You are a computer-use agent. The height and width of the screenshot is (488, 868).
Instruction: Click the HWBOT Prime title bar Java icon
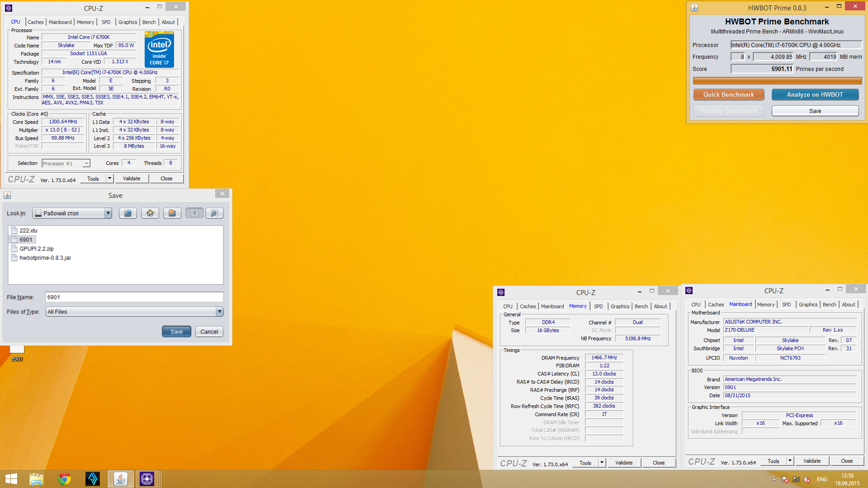click(x=694, y=8)
